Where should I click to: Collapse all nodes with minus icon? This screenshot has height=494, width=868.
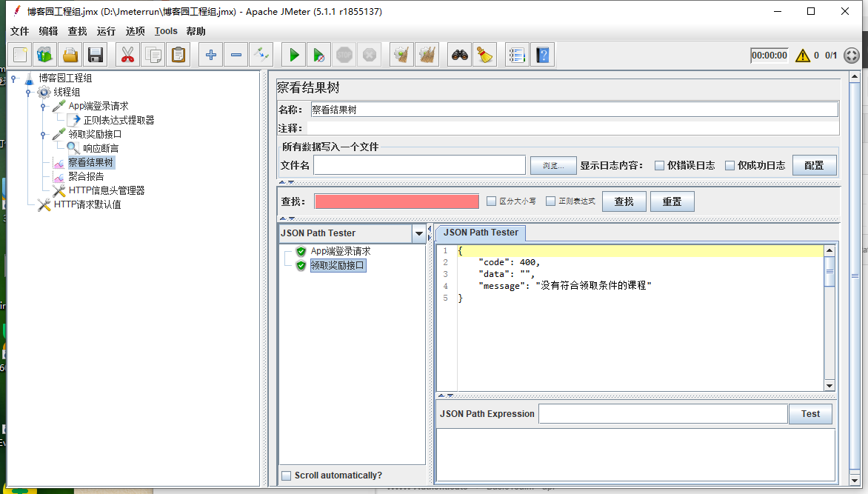[x=236, y=55]
